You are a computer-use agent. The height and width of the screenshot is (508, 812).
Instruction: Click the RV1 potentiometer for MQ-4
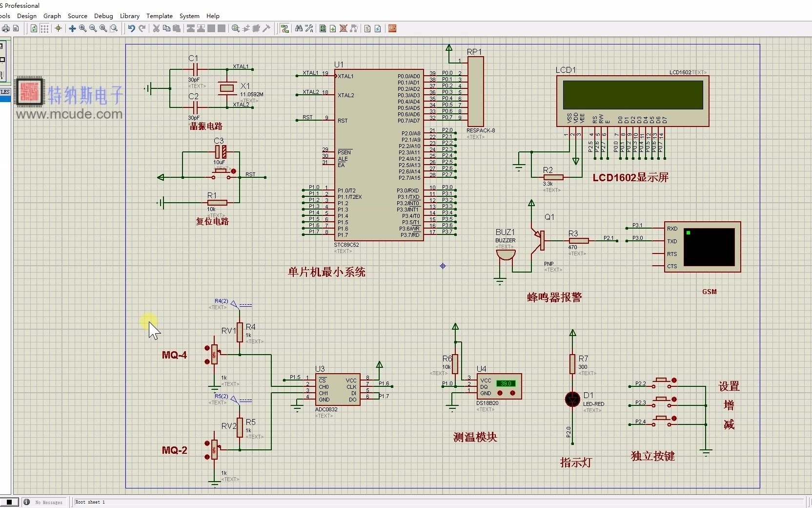(x=214, y=354)
